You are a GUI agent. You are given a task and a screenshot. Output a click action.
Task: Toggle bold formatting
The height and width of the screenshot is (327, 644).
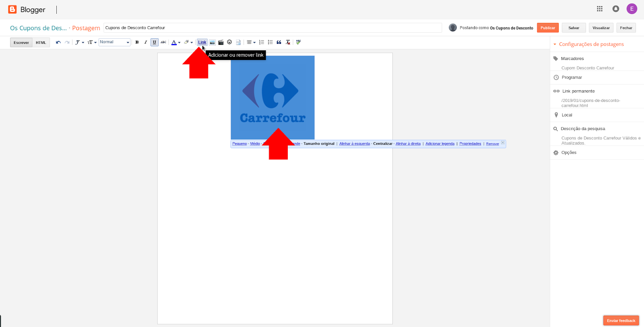137,42
